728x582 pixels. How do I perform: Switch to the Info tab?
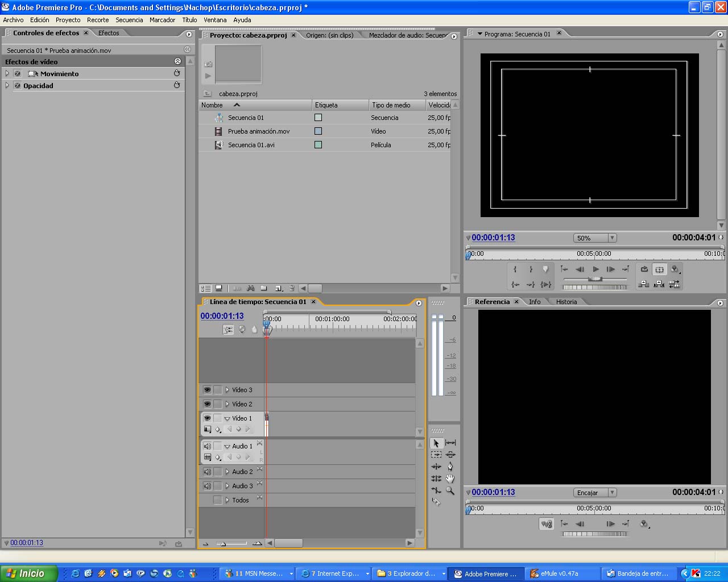pyautogui.click(x=535, y=302)
